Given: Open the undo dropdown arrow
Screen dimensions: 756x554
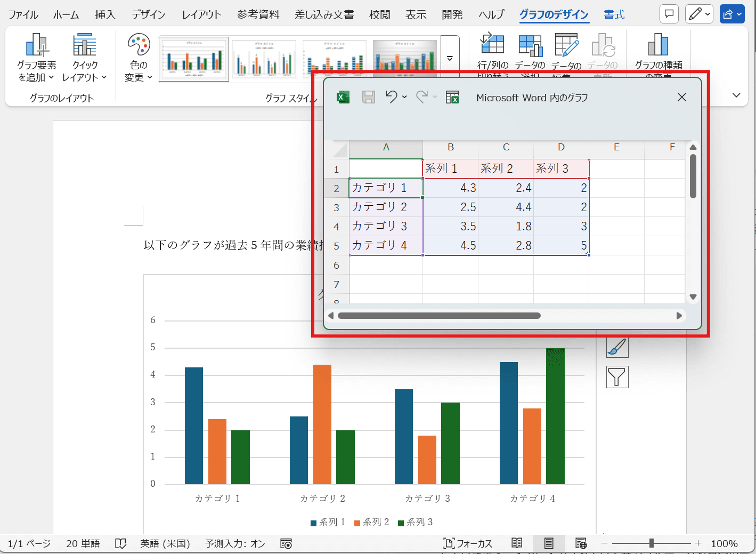Looking at the screenshot, I should pyautogui.click(x=404, y=97).
